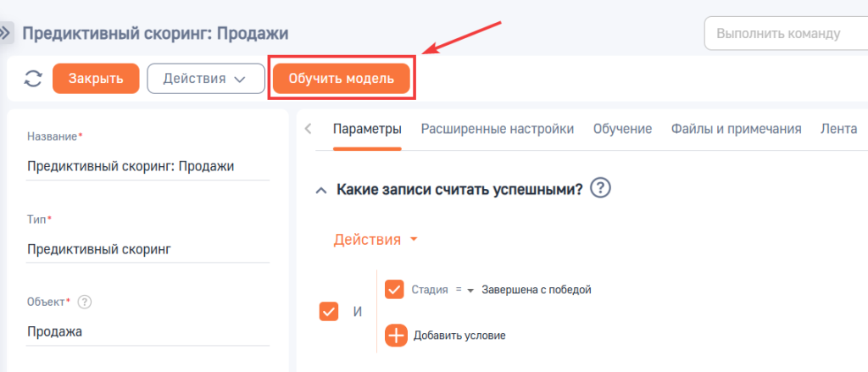
Task: Open the Действия toolbar dropdown
Action: click(205, 79)
